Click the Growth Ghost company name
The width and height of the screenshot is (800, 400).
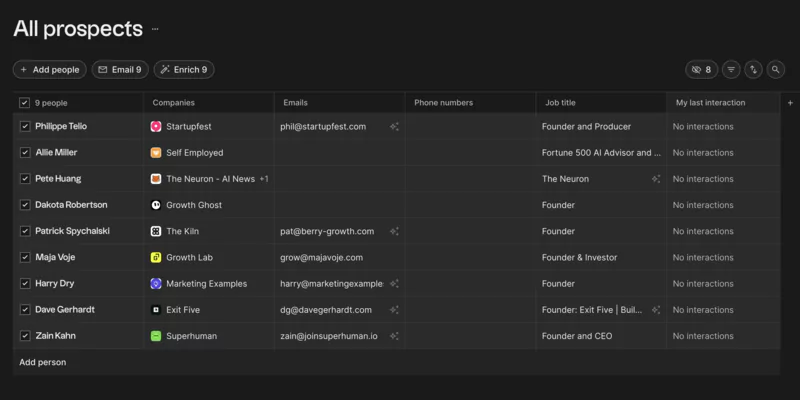(x=194, y=205)
